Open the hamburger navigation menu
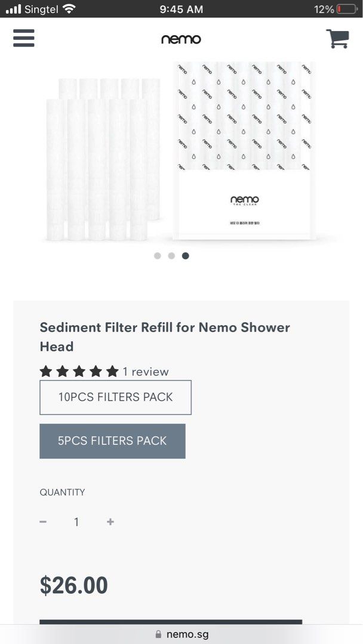 pyautogui.click(x=23, y=38)
